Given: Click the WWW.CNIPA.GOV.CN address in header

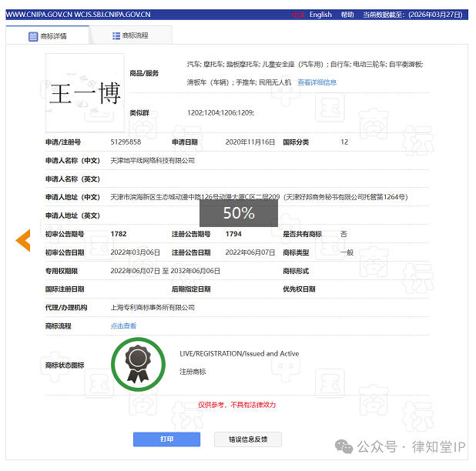Looking at the screenshot, I should click(39, 15).
